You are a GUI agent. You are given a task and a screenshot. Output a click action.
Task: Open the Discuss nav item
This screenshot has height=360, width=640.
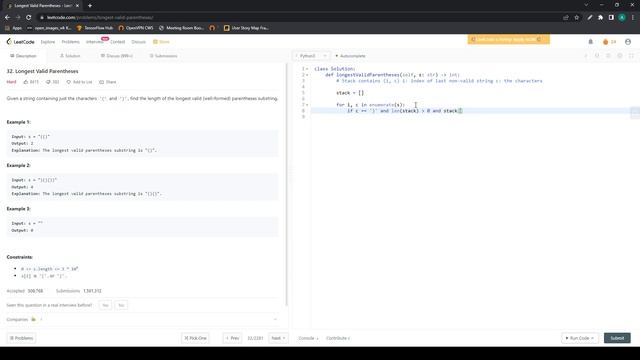138,42
